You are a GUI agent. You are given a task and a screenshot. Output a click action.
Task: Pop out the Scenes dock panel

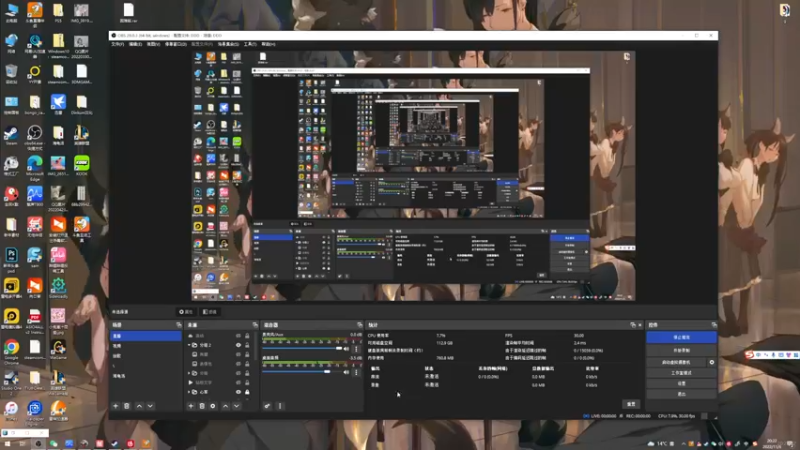coord(179,324)
